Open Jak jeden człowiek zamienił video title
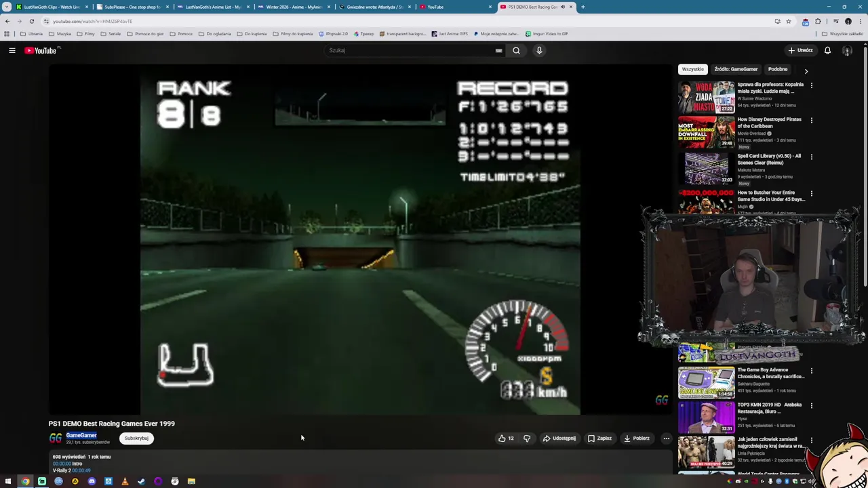Image resolution: width=868 pixels, height=488 pixels. [771, 443]
